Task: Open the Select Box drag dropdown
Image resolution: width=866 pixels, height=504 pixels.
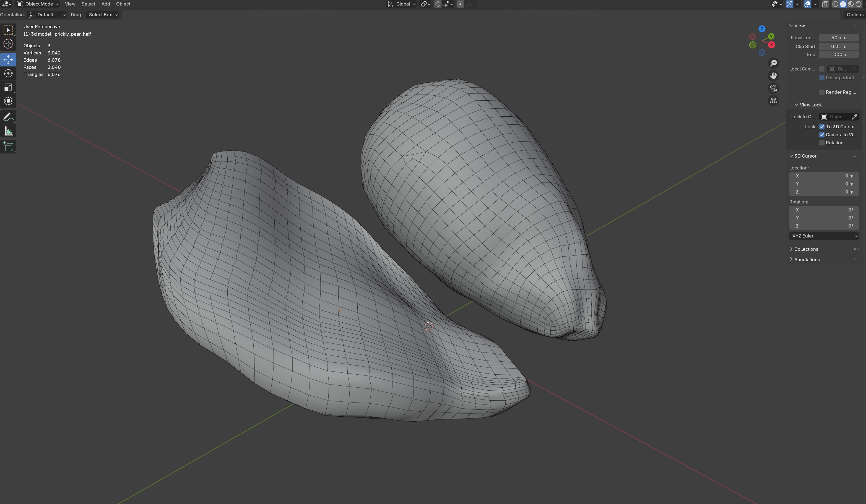Action: (x=103, y=15)
